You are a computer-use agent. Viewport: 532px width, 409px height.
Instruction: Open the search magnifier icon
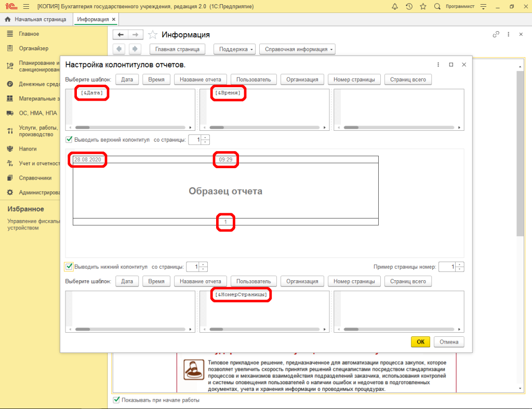coord(437,6)
